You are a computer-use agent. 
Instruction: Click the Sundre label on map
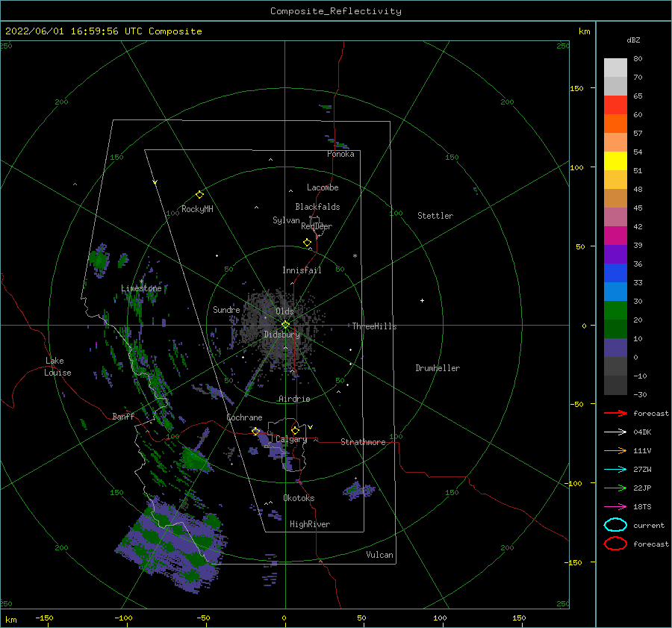226,309
